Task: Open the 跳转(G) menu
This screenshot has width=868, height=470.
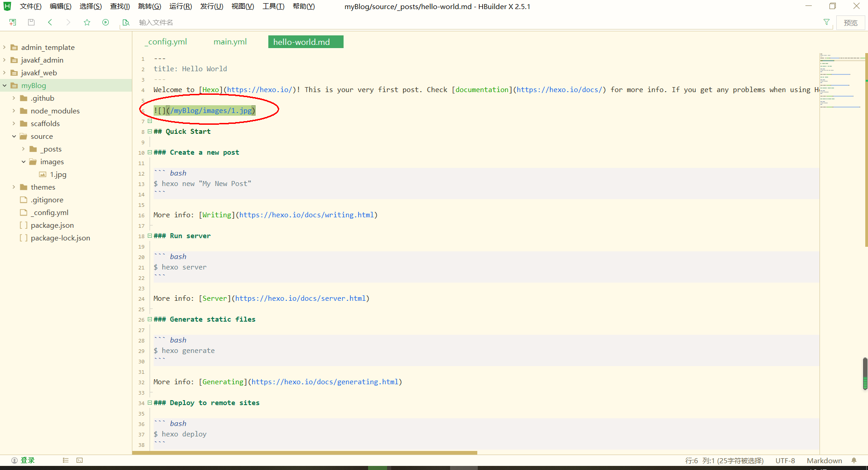Action: [150, 6]
